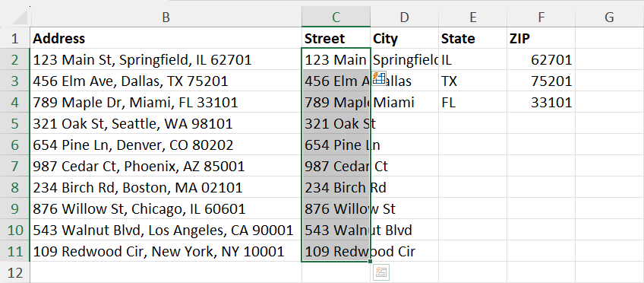The image size is (644, 283).
Task: Click the Miami city cell
Action: point(404,102)
